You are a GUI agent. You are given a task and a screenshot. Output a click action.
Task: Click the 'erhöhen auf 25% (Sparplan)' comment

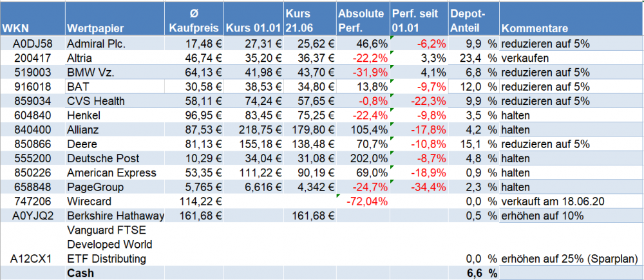coord(569,259)
